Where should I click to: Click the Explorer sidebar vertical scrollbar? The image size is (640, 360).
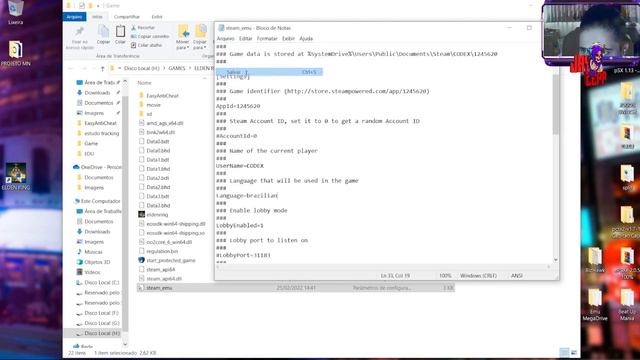125,212
